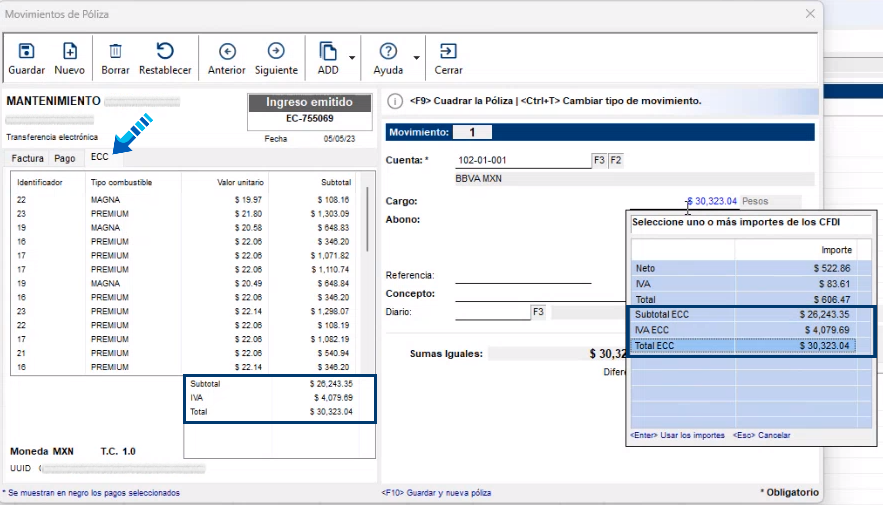Click the info icon beside F9 hint
883x505 pixels.
[x=395, y=101]
